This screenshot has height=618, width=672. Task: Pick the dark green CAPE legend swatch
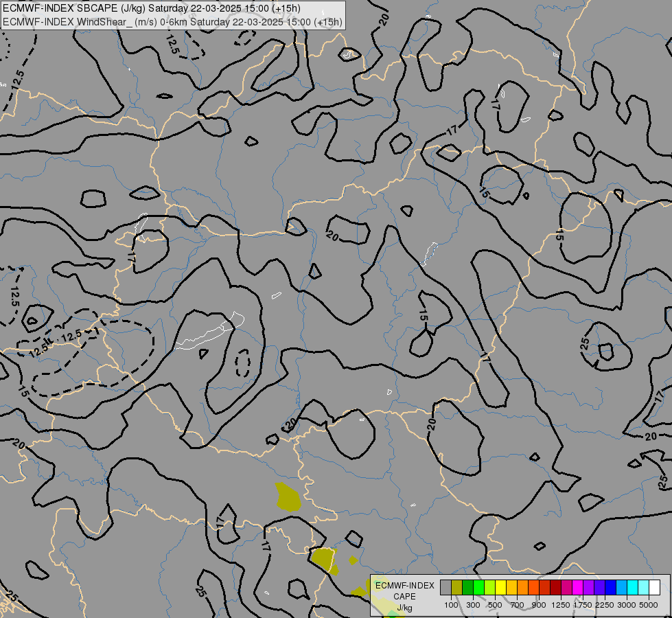[467, 588]
